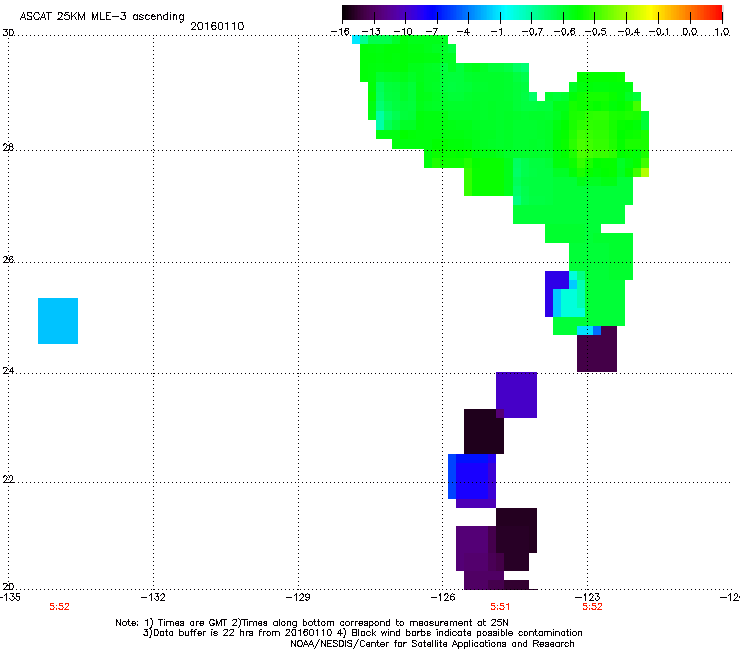
Task: Pick the black end of the color bar
Action: point(348,12)
